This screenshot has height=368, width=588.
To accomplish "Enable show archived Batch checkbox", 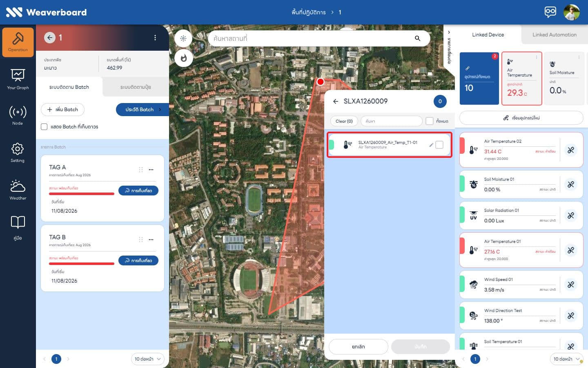I will click(44, 127).
